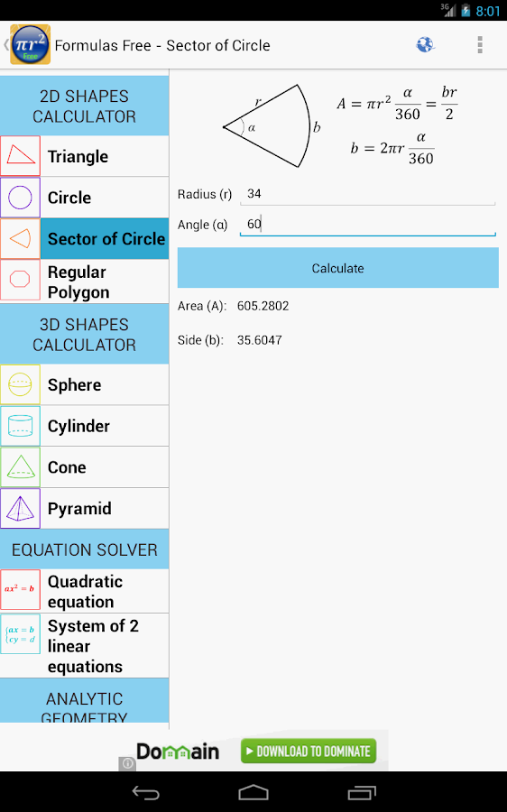Tap the Formulas Free app logo to go back
Image resolution: width=507 pixels, height=812 pixels.
[30, 44]
